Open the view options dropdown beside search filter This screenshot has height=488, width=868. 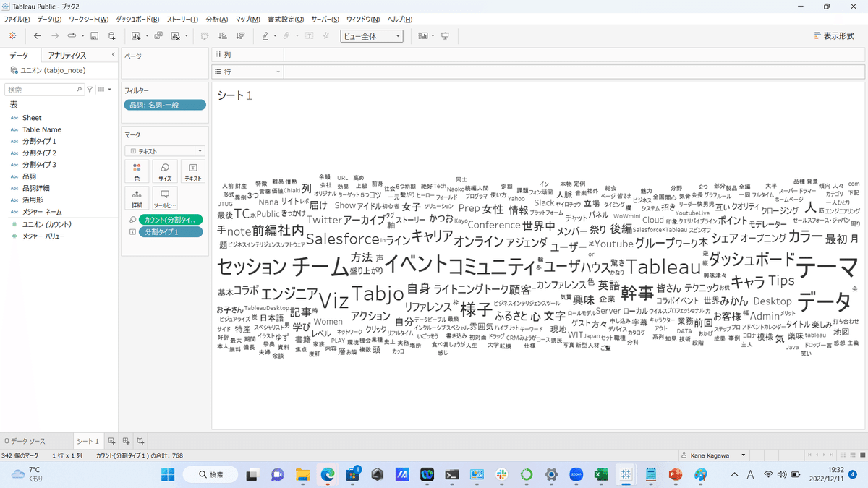coord(103,90)
